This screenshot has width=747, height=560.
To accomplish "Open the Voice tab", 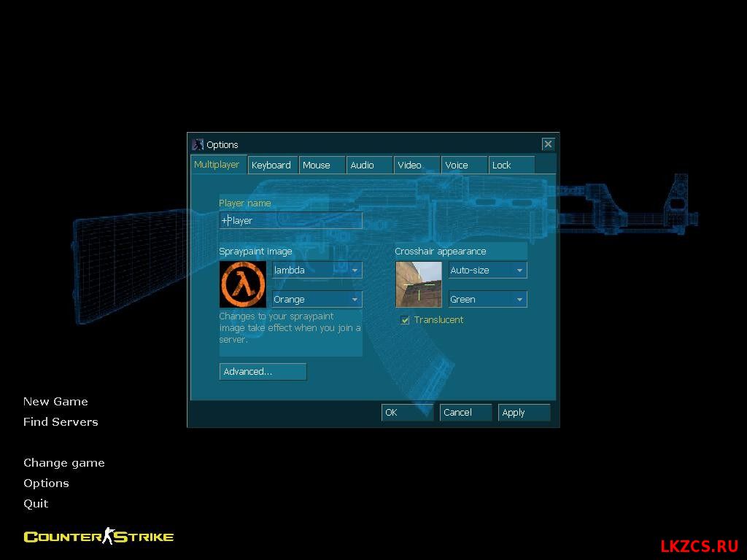I will [465, 166].
